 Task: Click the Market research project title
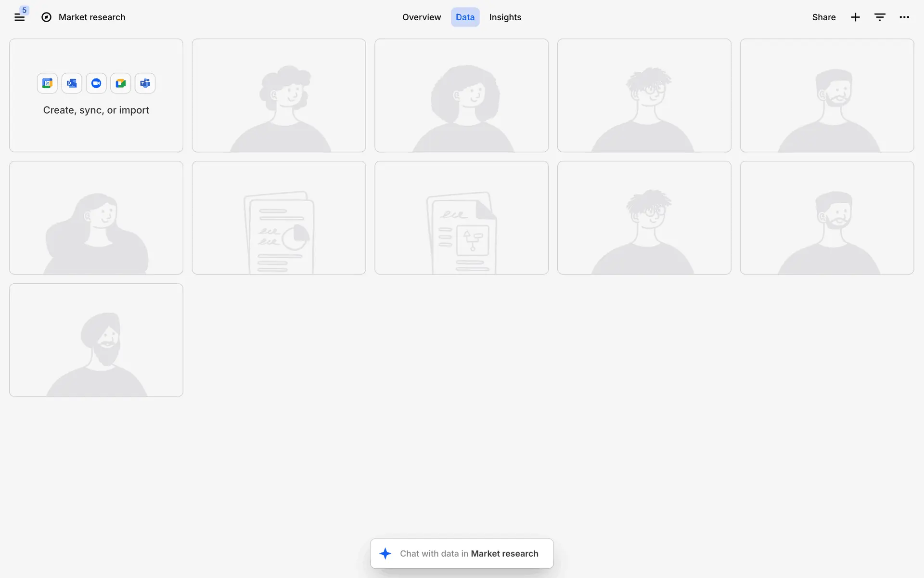point(92,17)
